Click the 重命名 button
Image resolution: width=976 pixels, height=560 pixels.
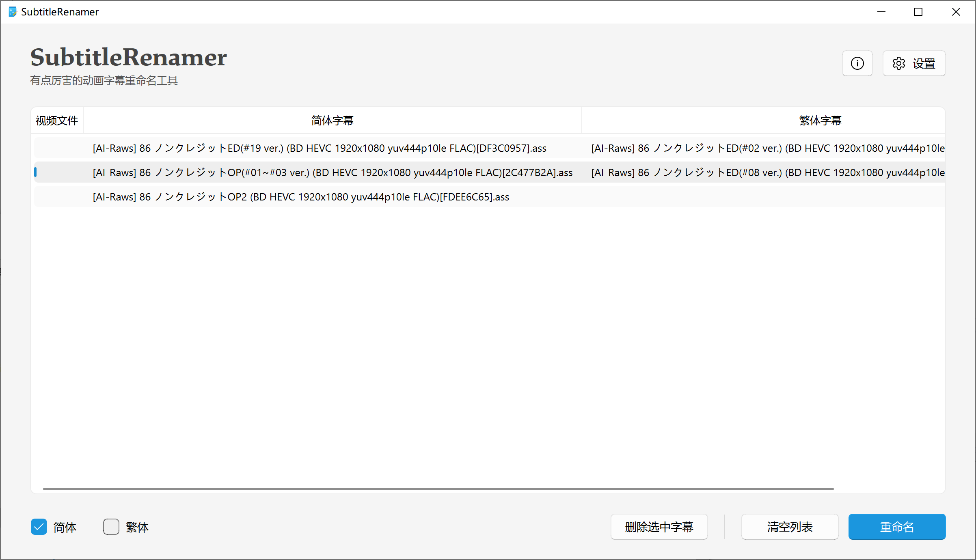pyautogui.click(x=897, y=527)
